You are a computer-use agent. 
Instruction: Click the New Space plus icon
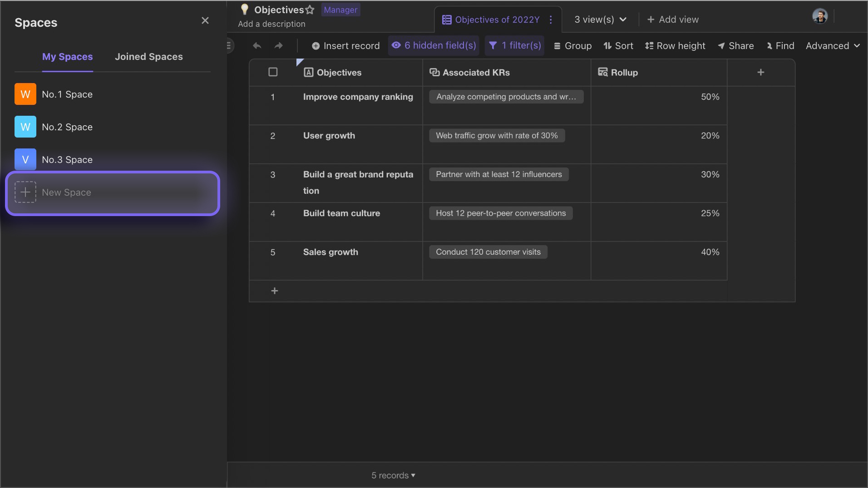click(x=25, y=192)
